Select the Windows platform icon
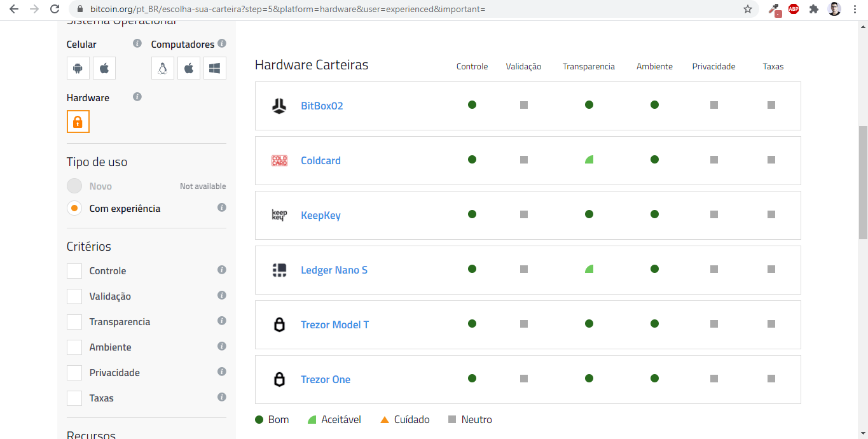This screenshot has height=439, width=868. tap(215, 68)
